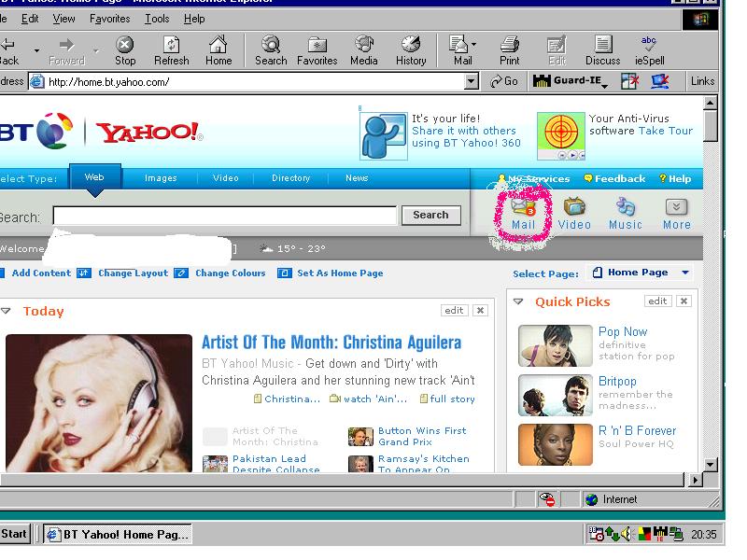Screen dimensions: 747x560
Task: Select the Web search type tab
Action: click(x=95, y=177)
